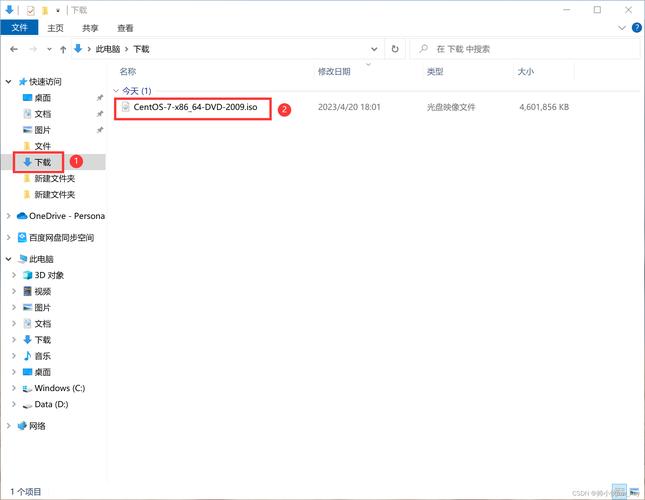Click the CentOS iso file icon

tap(126, 107)
